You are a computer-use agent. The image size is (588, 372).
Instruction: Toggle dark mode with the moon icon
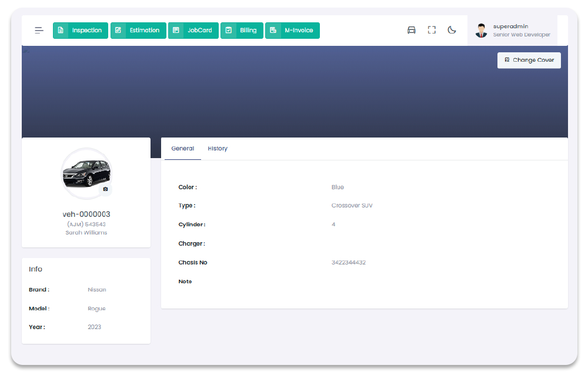452,31
